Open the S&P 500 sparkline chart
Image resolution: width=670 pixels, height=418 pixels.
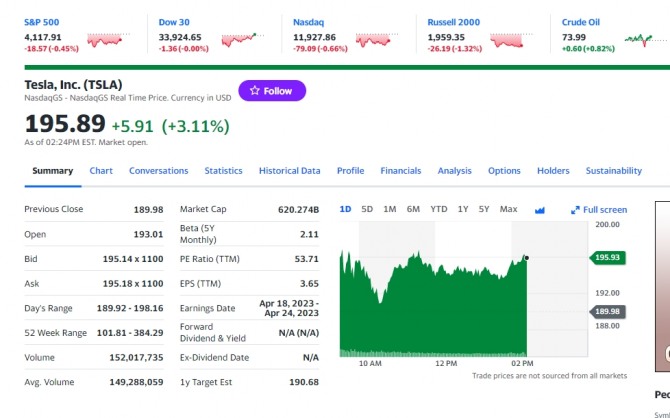click(108, 40)
